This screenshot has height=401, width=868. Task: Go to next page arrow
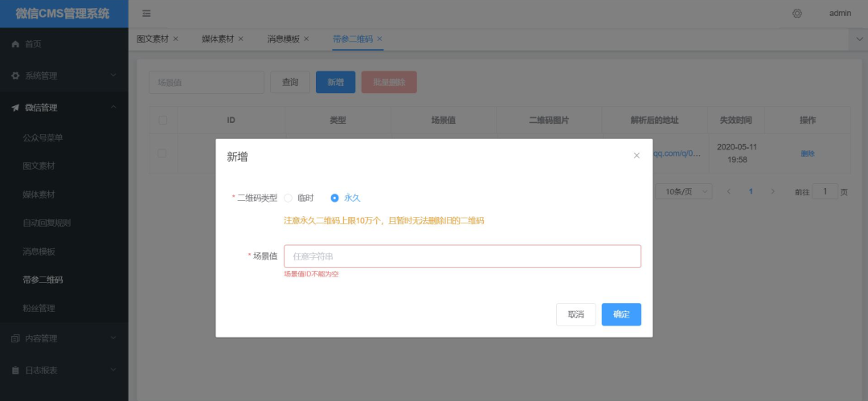pos(773,191)
